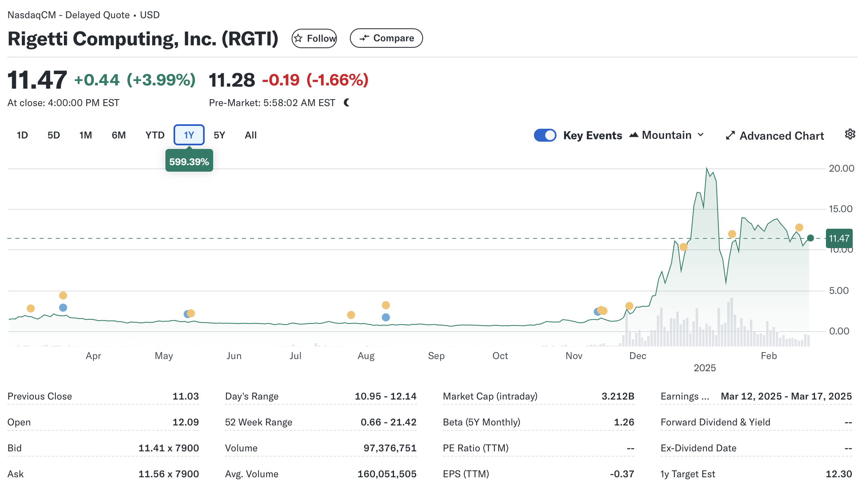This screenshot has height=489, width=868.
Task: Toggle the Key Events switch off
Action: [x=545, y=135]
